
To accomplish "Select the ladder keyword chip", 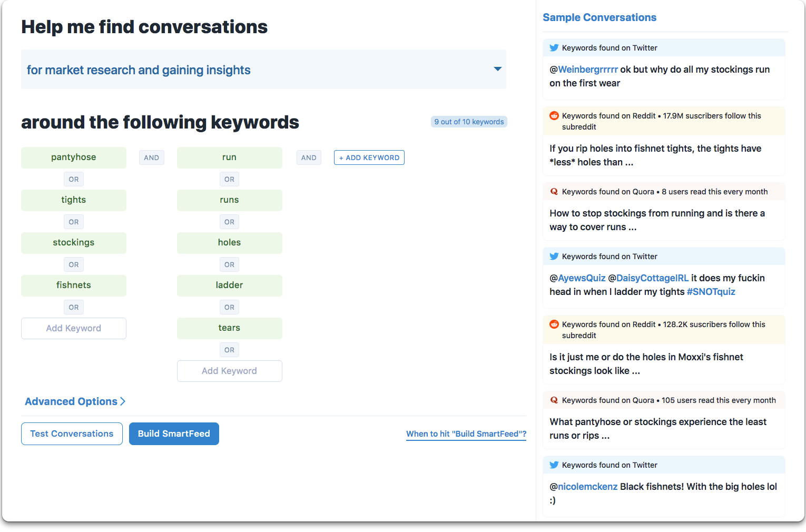I will (x=229, y=285).
